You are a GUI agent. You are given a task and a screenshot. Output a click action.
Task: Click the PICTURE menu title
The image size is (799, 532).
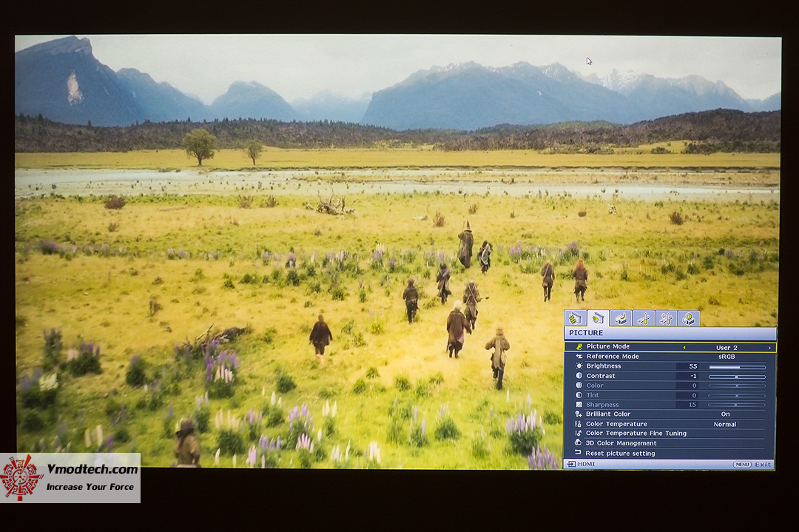(586, 333)
